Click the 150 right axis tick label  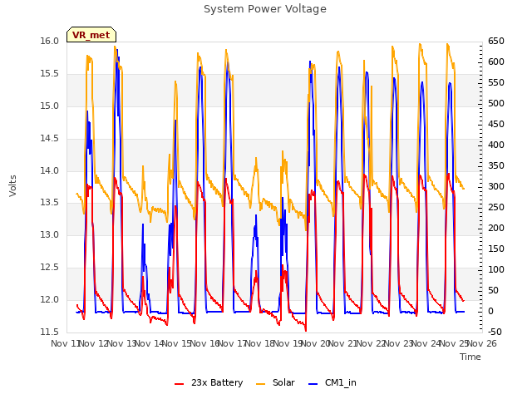pyautogui.click(x=496, y=249)
